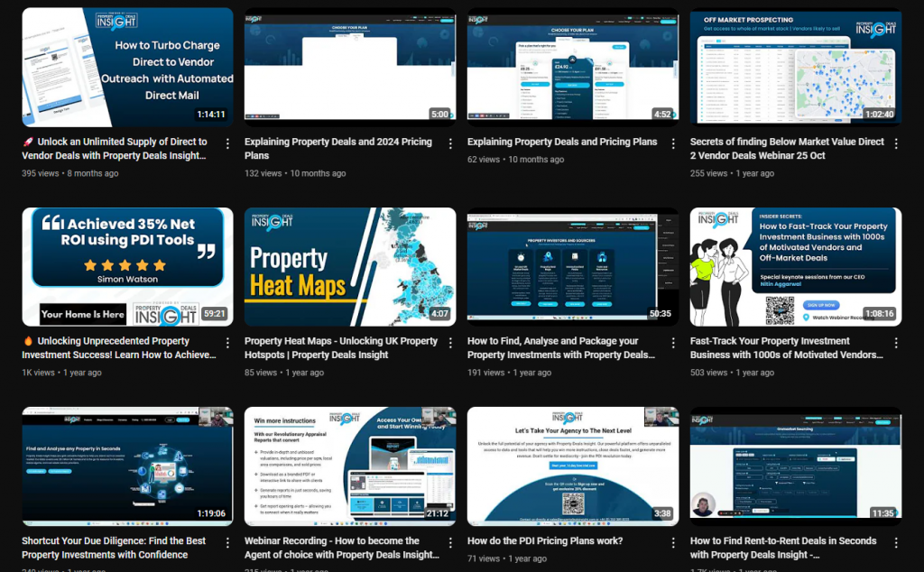Viewport: 924px width, 572px height.
Task: Play the Property Heat Maps thumbnail
Action: tap(350, 267)
